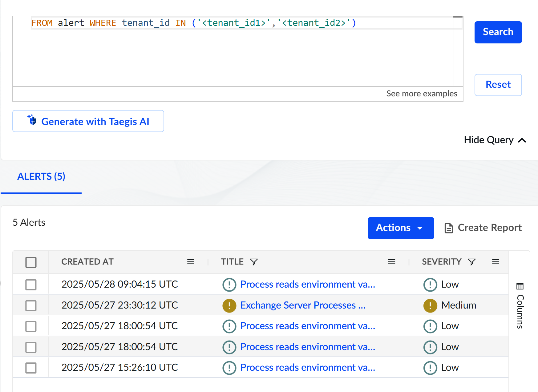The image size is (538, 392).
Task: Click the query editor vertical scrollbar
Action: pyautogui.click(x=458, y=51)
